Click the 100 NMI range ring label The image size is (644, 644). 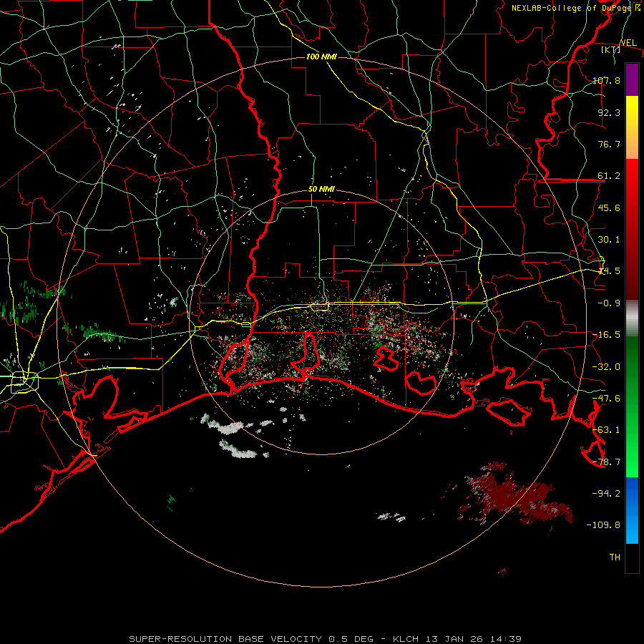pos(321,57)
